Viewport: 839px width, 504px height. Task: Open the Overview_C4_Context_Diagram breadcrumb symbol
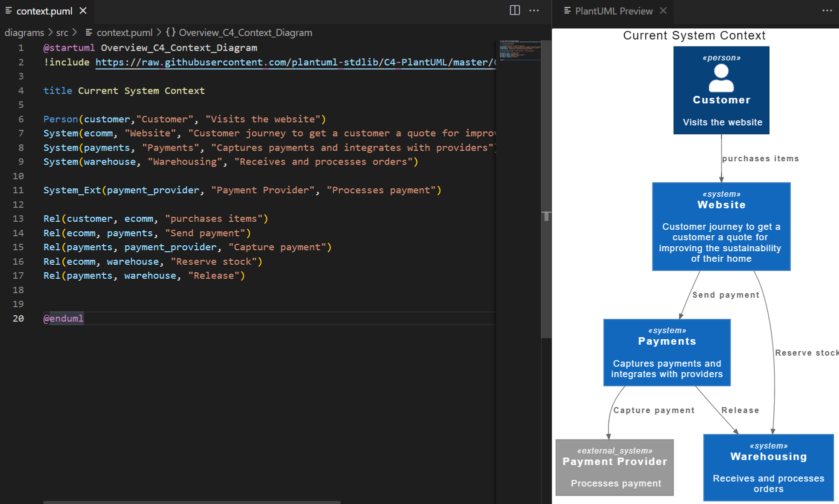(x=239, y=32)
